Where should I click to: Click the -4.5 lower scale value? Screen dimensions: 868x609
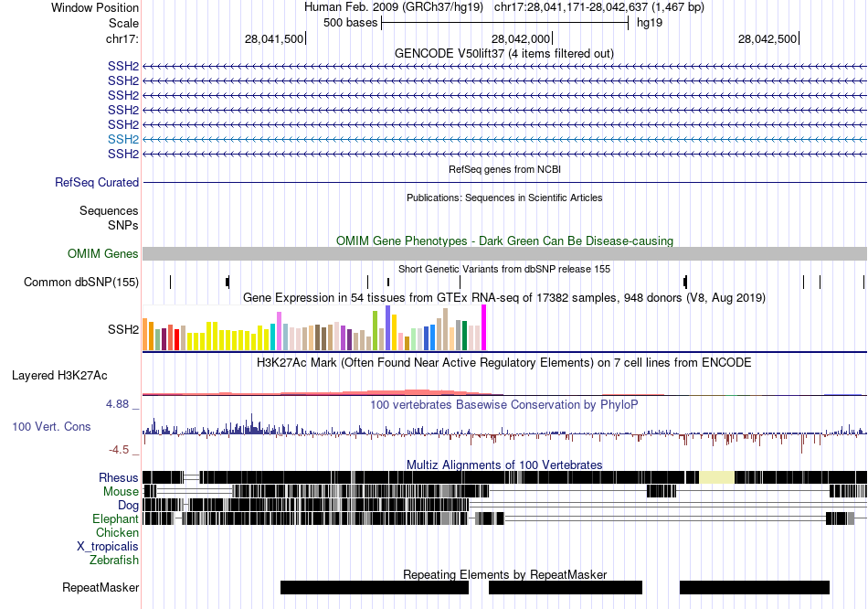click(x=119, y=450)
